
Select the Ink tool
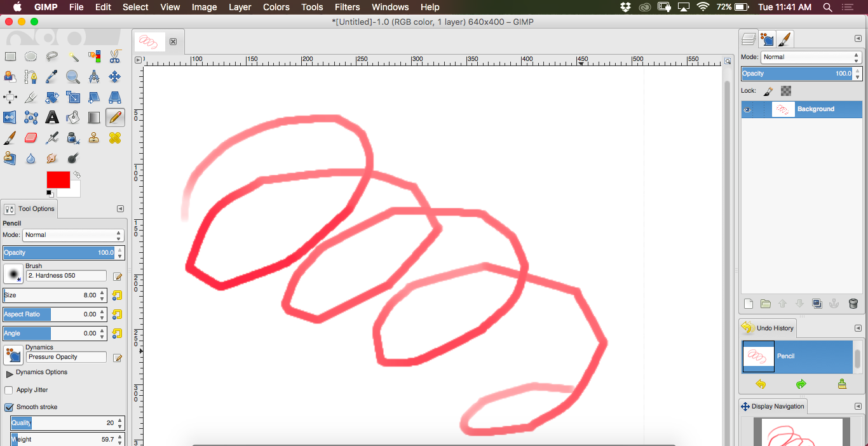tap(73, 138)
